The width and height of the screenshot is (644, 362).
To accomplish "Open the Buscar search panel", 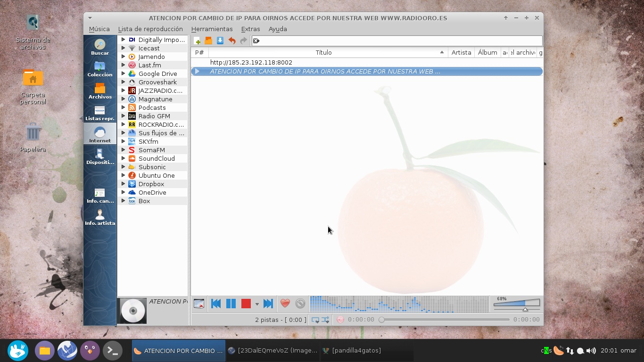I will pos(100,47).
